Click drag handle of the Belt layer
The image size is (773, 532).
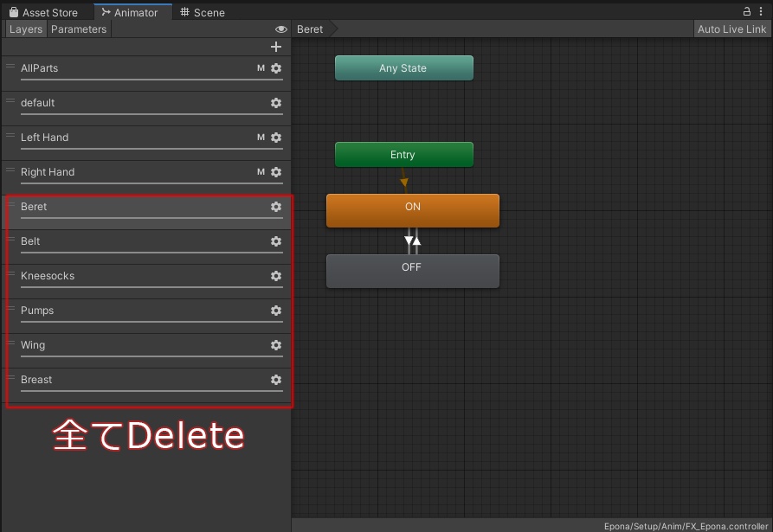10,239
